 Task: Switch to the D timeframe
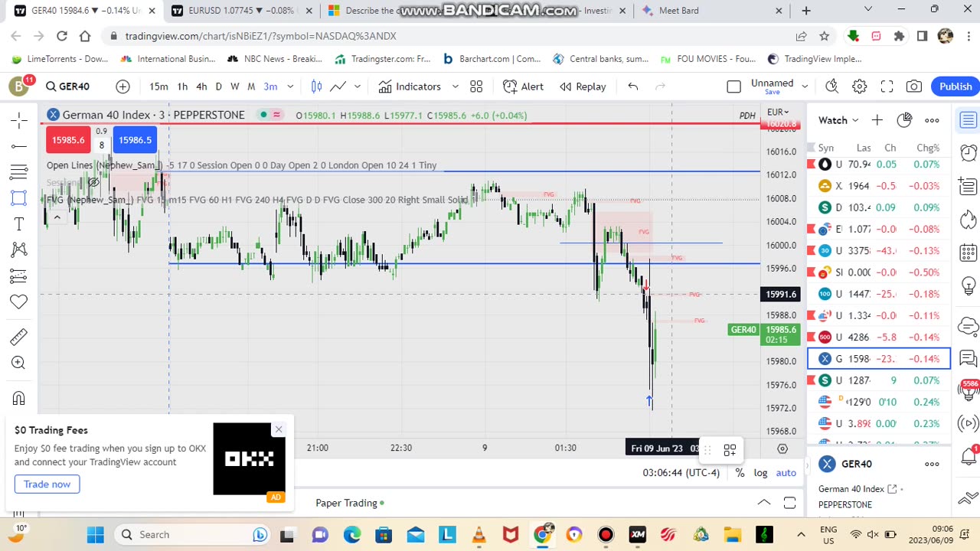tap(219, 86)
